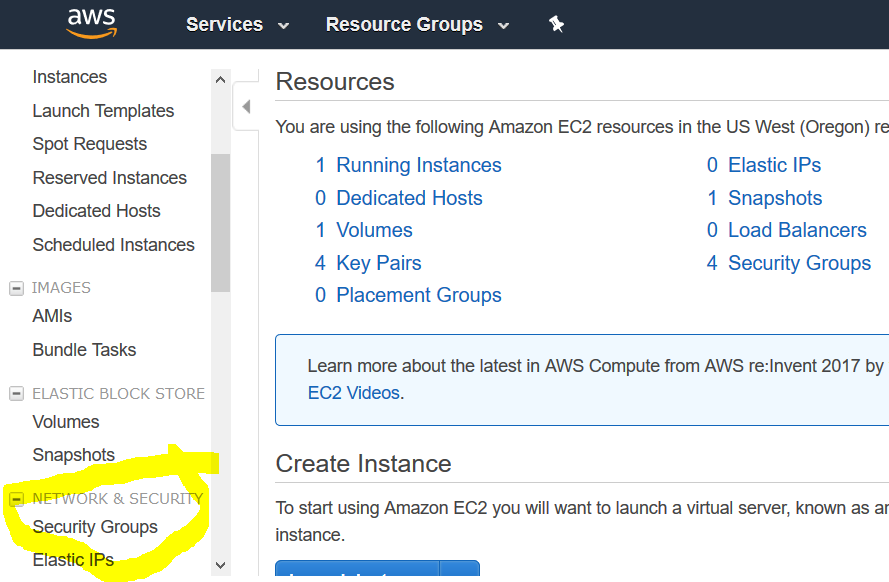Open the Running Instances link

pyautogui.click(x=418, y=165)
